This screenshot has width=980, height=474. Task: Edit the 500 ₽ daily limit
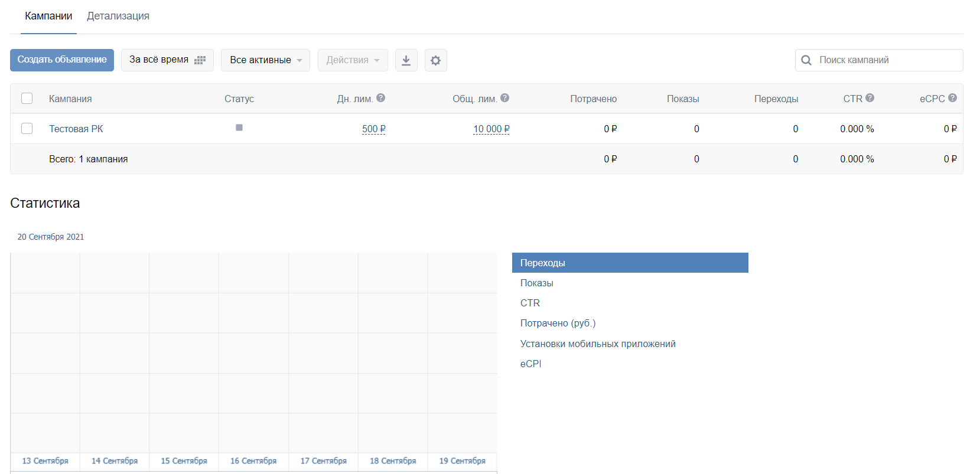(374, 129)
